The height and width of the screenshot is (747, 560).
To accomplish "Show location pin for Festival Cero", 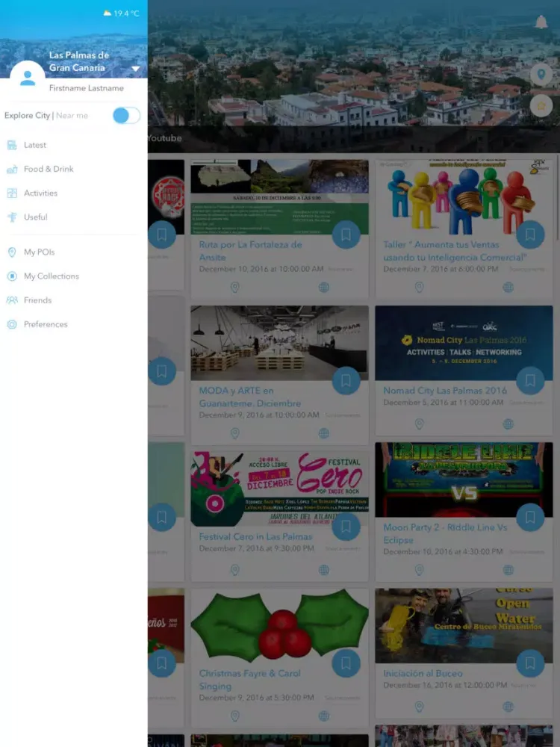I will 234,570.
